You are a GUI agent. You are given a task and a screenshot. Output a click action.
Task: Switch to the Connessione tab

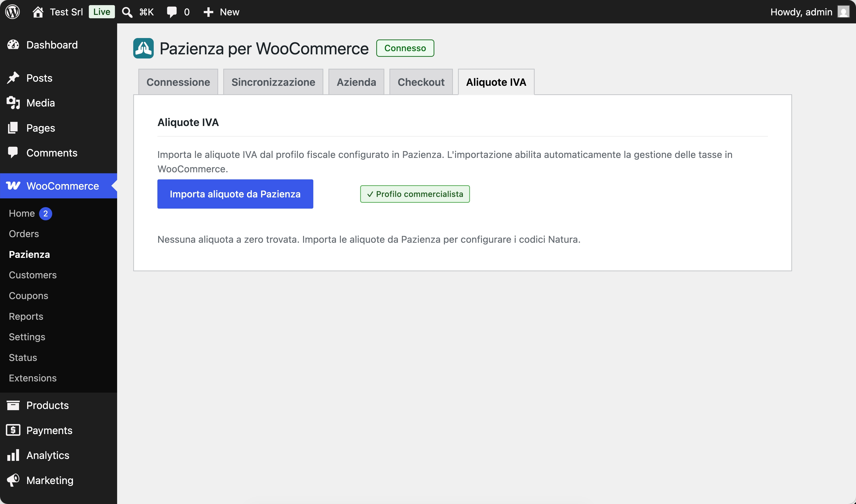(178, 82)
